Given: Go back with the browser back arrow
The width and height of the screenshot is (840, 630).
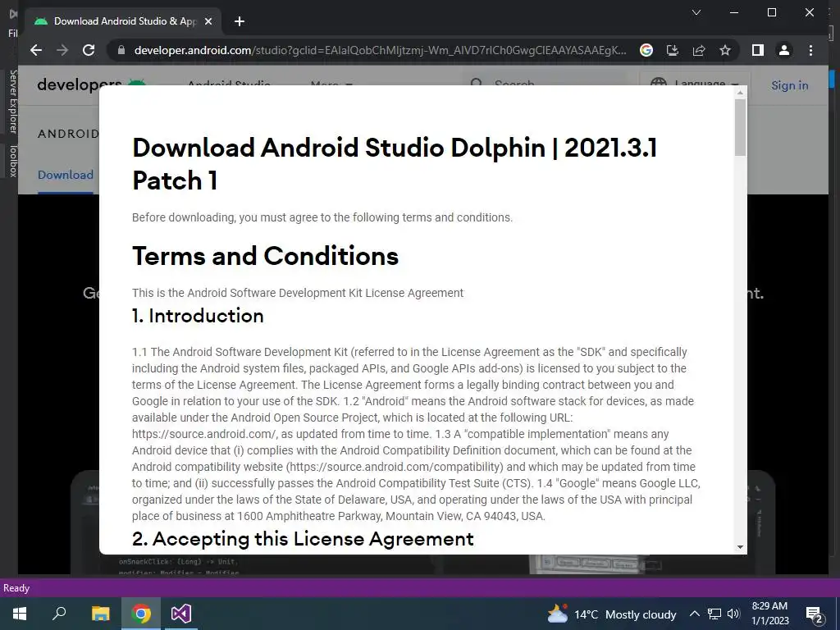Looking at the screenshot, I should point(36,50).
